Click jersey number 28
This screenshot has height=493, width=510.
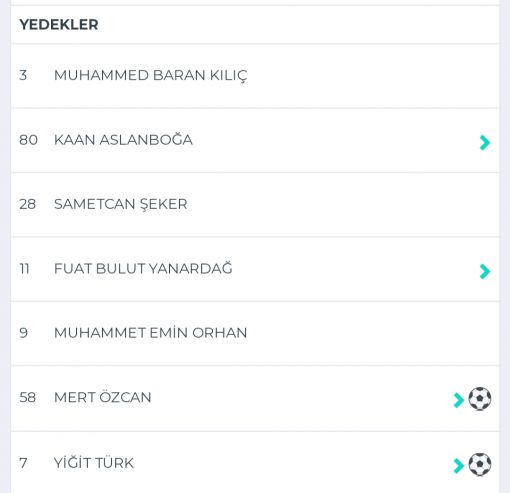(x=28, y=204)
